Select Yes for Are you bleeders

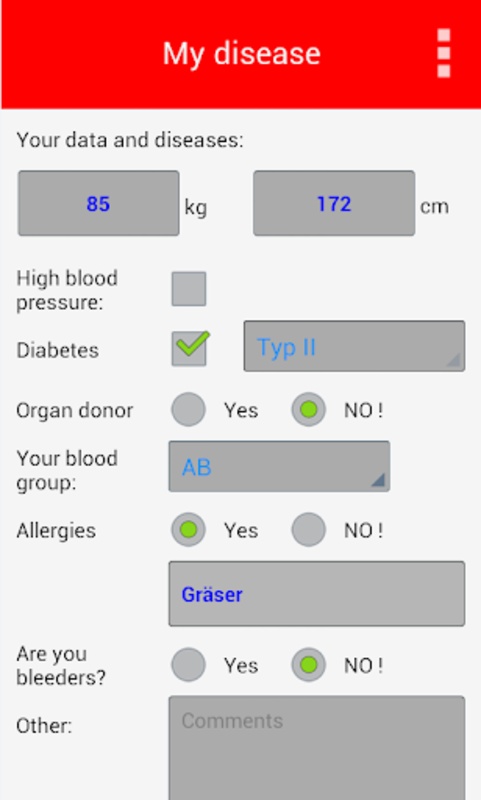click(x=188, y=665)
